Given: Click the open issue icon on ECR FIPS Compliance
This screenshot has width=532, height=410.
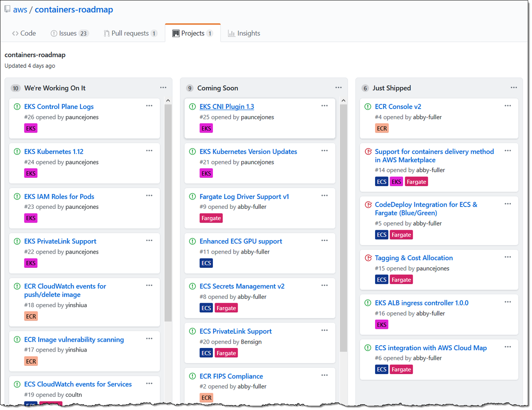Looking at the screenshot, I should coord(192,376).
